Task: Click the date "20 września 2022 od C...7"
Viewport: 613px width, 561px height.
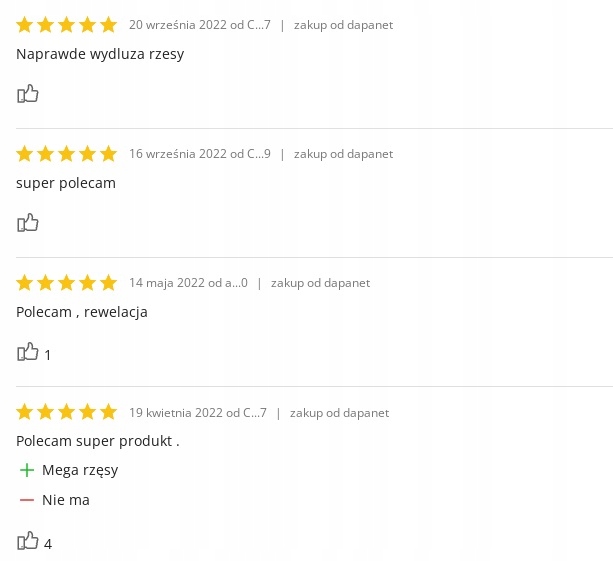Action: pyautogui.click(x=200, y=25)
